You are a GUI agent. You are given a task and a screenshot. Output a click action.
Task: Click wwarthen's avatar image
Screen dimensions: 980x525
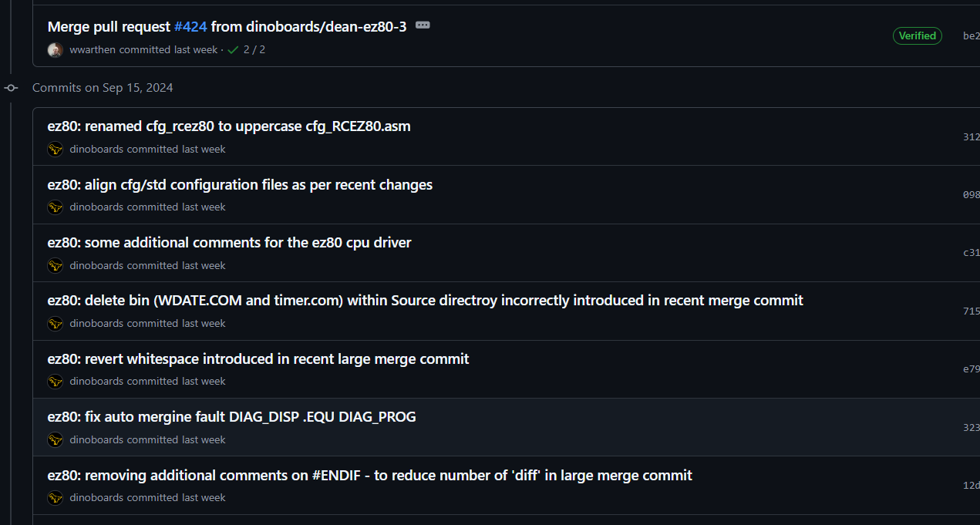pos(55,50)
